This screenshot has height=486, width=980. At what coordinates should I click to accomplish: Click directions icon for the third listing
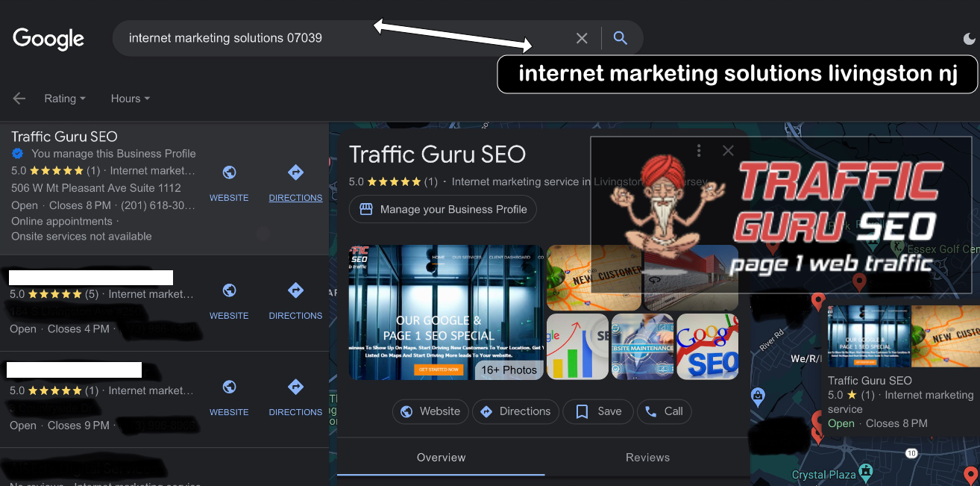tap(295, 387)
